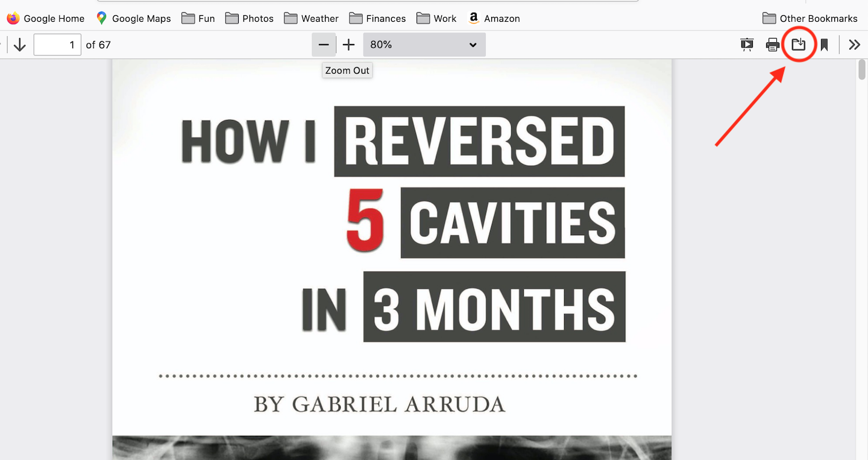Screen dimensions: 868x460
Task: Open the Photos bookmarks folder
Action: tap(249, 18)
